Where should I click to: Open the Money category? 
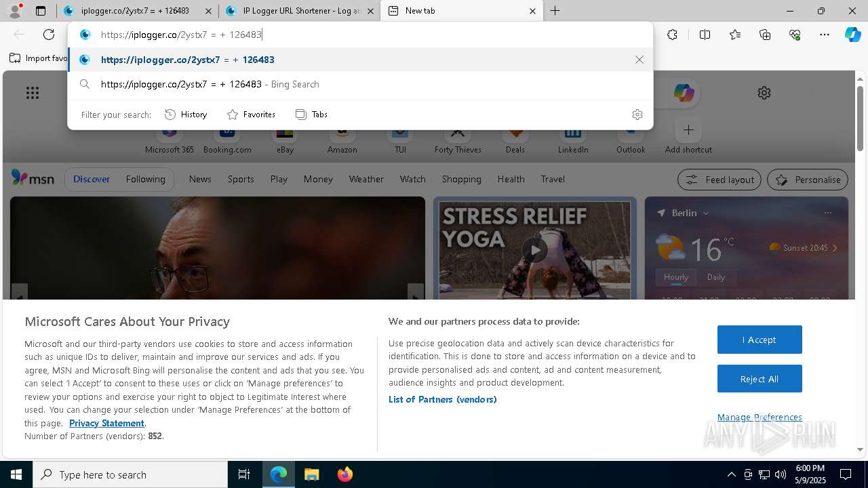coord(318,179)
